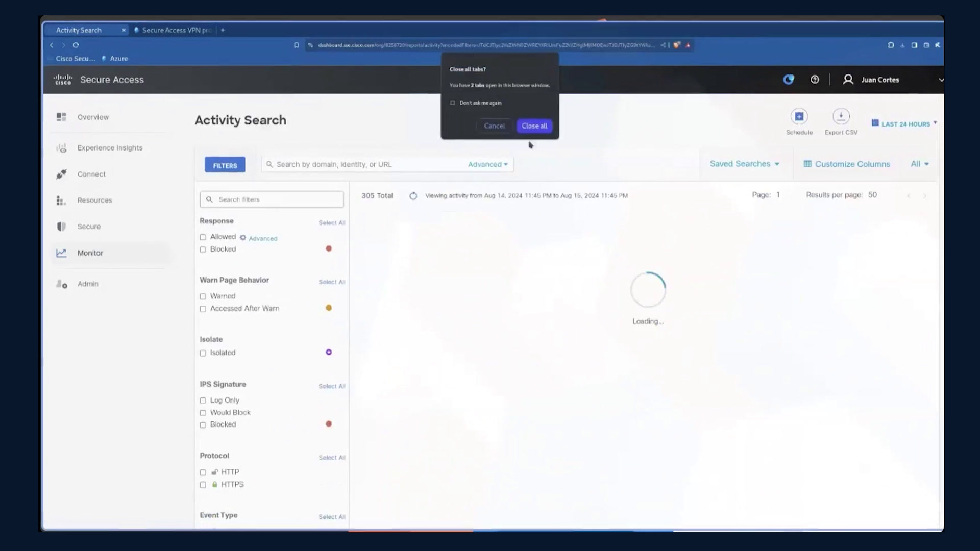Open Experience Insights sidebar icon
980x551 pixels.
click(x=61, y=148)
